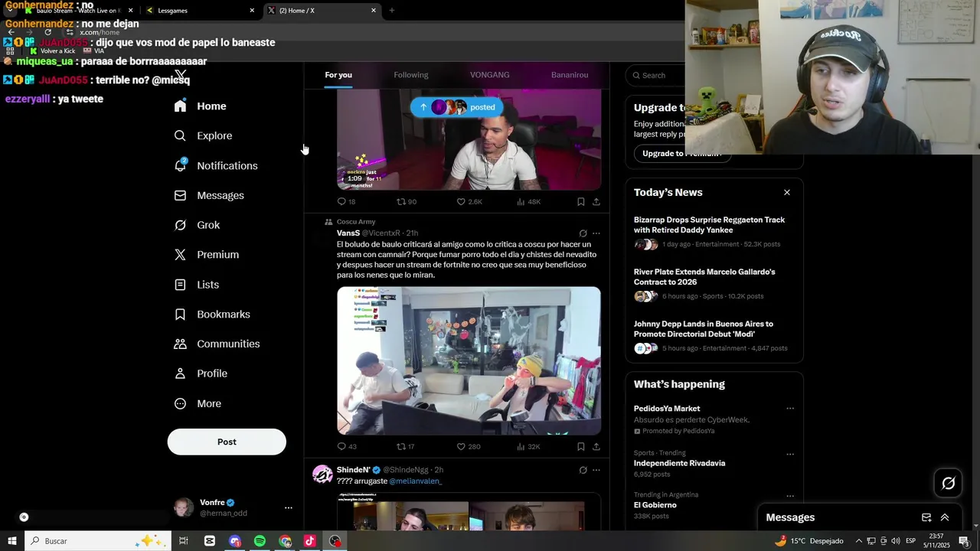Image resolution: width=980 pixels, height=551 pixels.
Task: Expand the Messages drawer with chevrons
Action: click(x=945, y=517)
